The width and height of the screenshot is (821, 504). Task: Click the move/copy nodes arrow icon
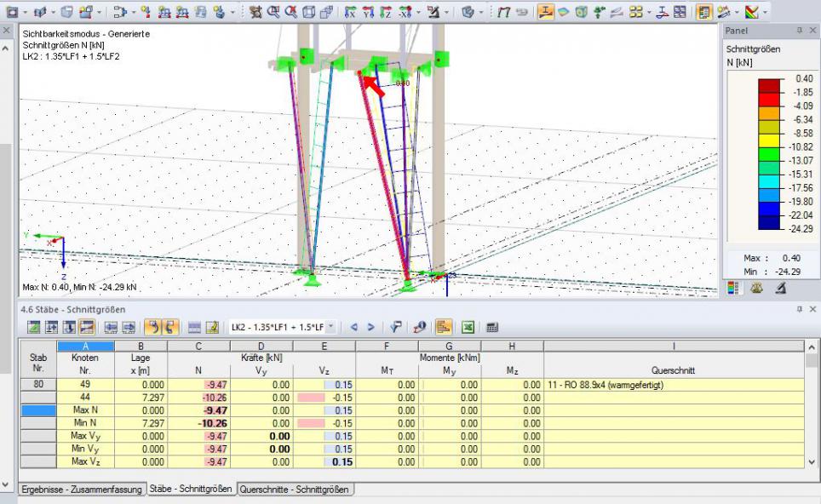(120, 12)
